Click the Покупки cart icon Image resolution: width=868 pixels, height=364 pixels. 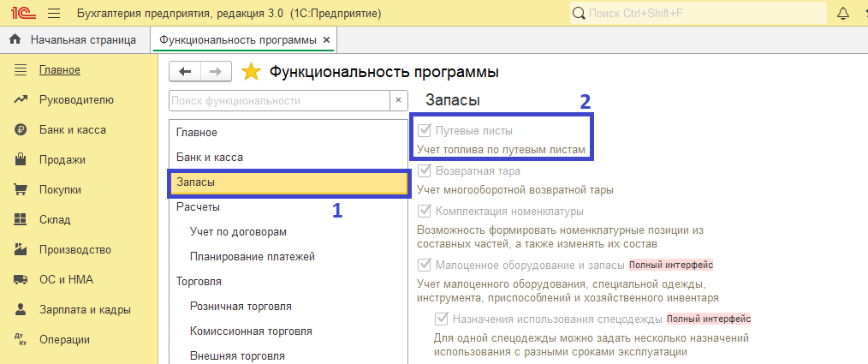pyautogui.click(x=21, y=189)
